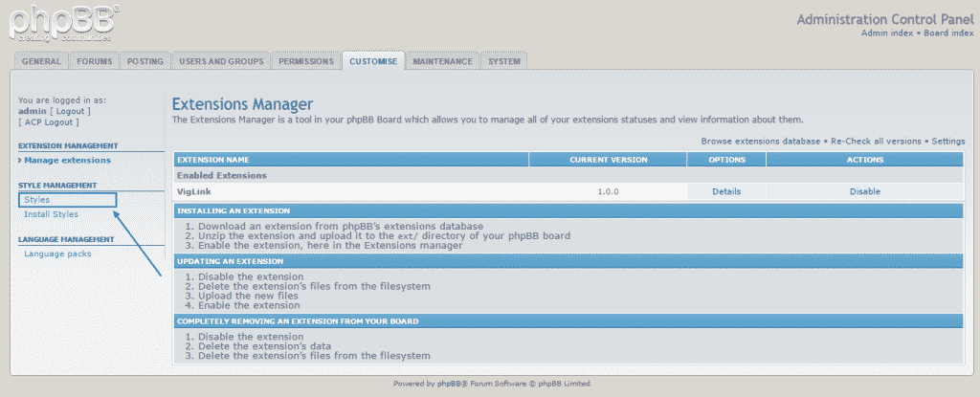Open Styles under Style Management
The height and width of the screenshot is (397, 980).
click(37, 200)
